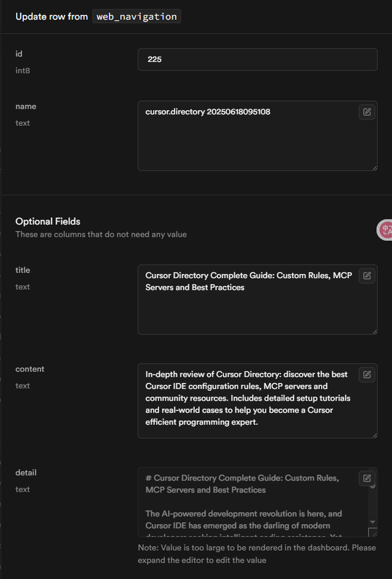The width and height of the screenshot is (392, 579).
Task: Click the detail field scrollbar down arrow
Action: pyautogui.click(x=372, y=521)
